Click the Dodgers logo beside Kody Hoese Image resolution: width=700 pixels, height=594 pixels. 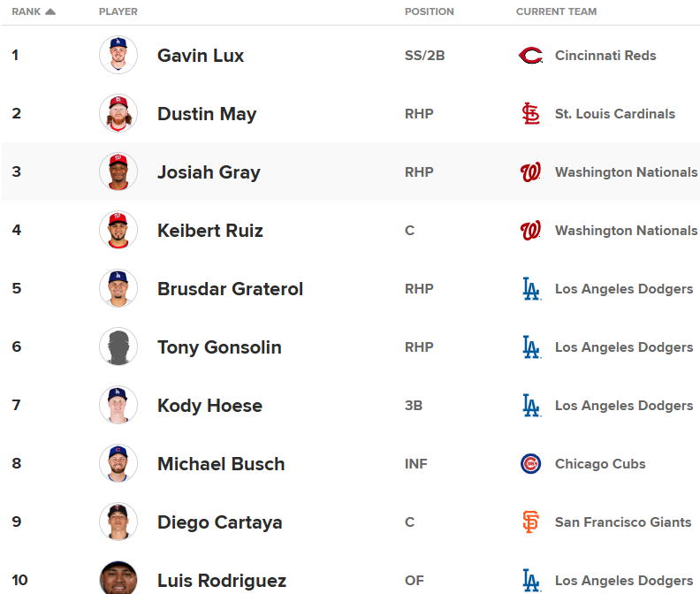pyautogui.click(x=530, y=406)
